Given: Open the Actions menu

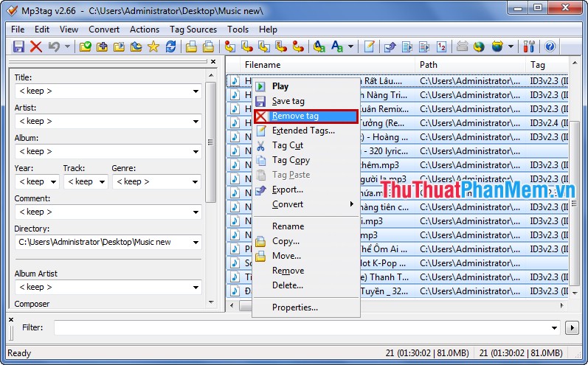Looking at the screenshot, I should tap(145, 29).
